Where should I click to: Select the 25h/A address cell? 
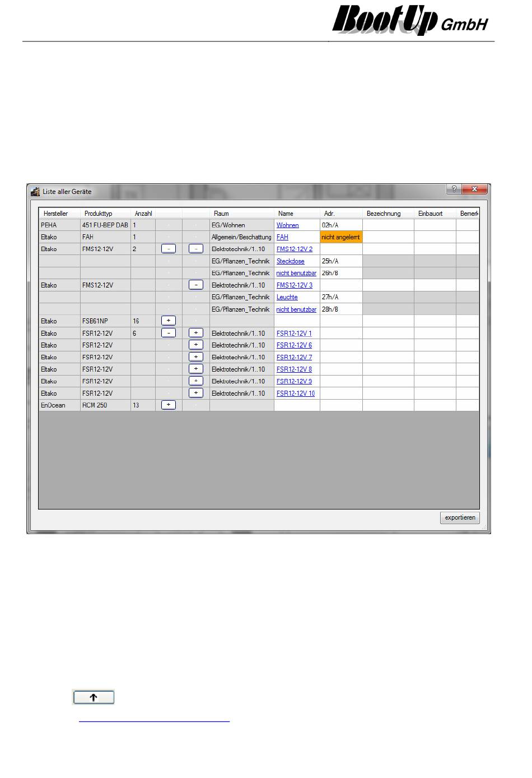pyautogui.click(x=341, y=261)
